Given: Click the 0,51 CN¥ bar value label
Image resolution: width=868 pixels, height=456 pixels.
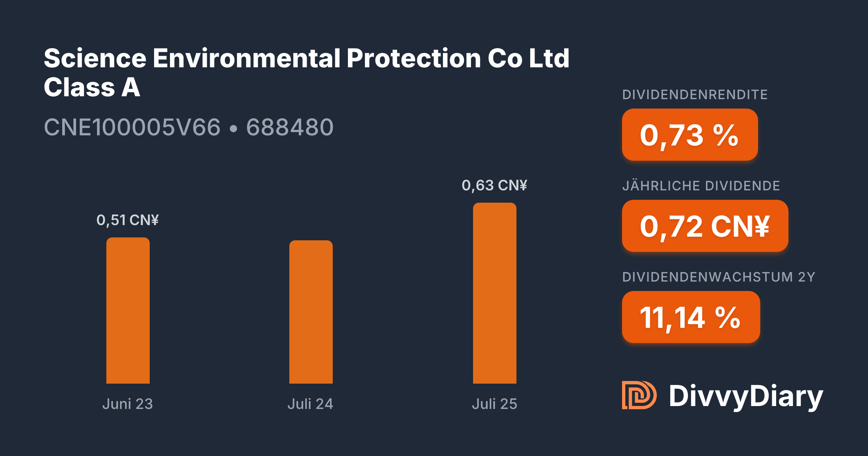Looking at the screenshot, I should (x=127, y=220).
